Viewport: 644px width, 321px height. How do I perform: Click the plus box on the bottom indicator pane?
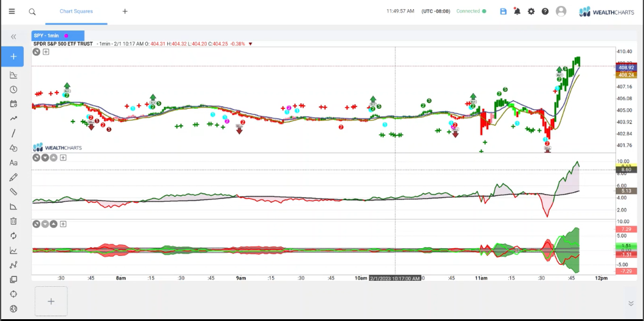63,224
